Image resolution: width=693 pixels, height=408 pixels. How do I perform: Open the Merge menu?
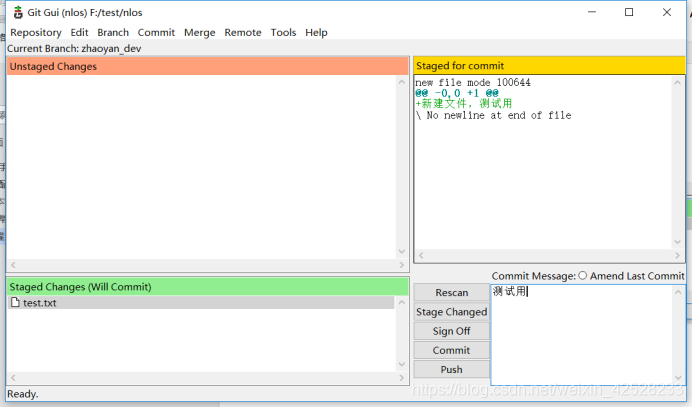tap(200, 33)
